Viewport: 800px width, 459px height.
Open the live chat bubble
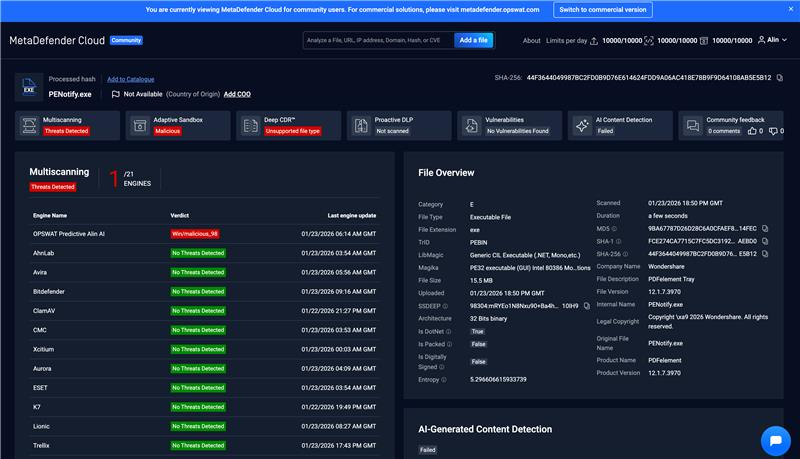775,440
